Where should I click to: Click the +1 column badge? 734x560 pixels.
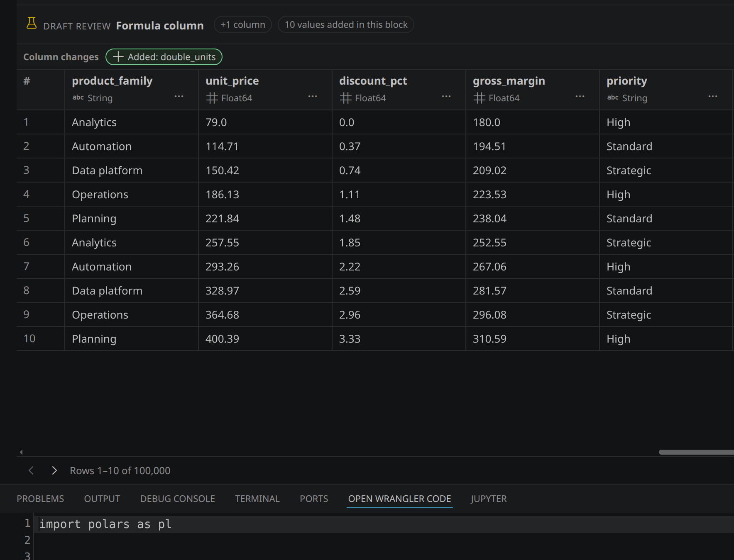click(x=243, y=24)
